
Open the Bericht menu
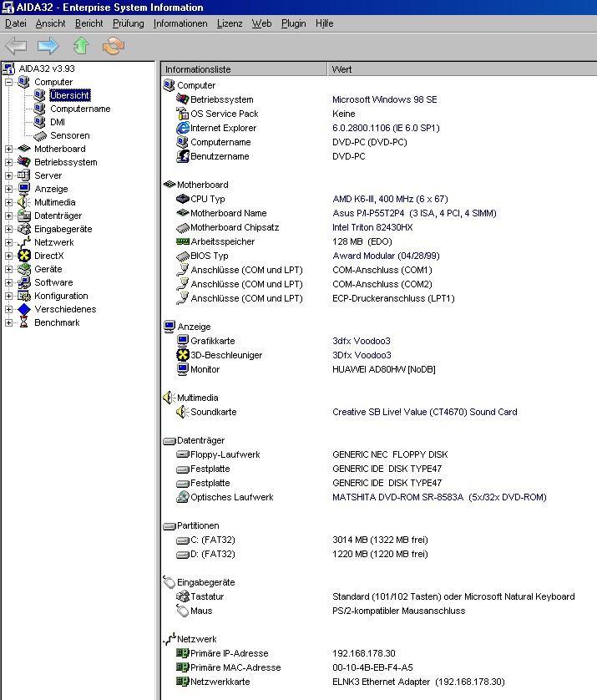89,23
